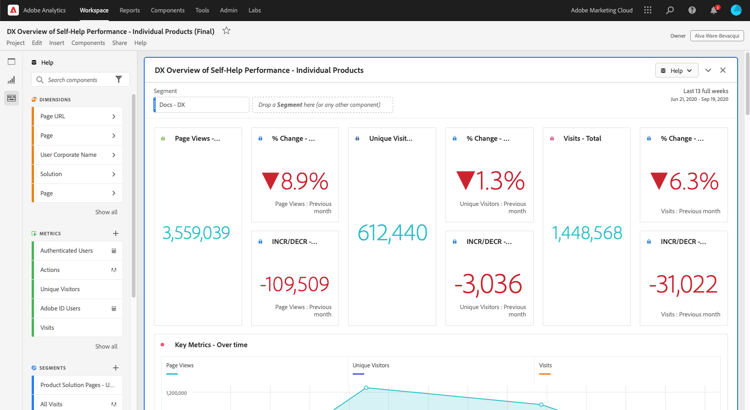The height and width of the screenshot is (410, 750).
Task: Open the Project menu
Action: (x=15, y=43)
